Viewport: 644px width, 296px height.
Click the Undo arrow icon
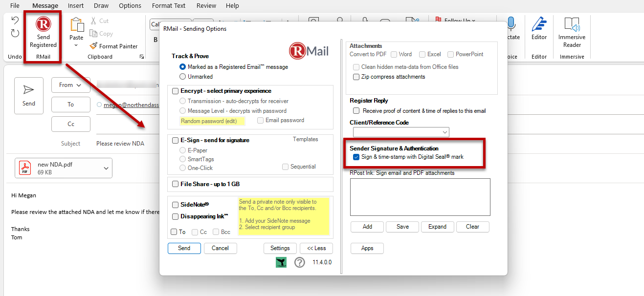tap(15, 21)
